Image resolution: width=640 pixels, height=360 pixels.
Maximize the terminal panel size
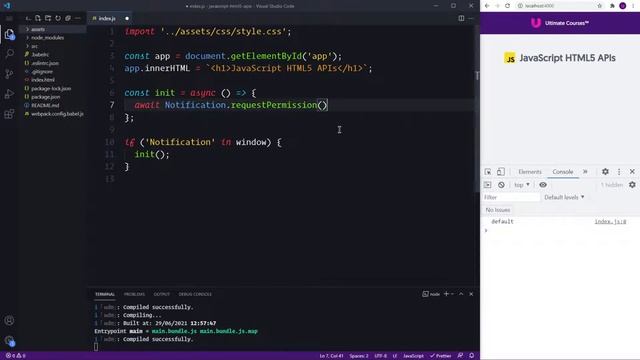click(x=461, y=294)
